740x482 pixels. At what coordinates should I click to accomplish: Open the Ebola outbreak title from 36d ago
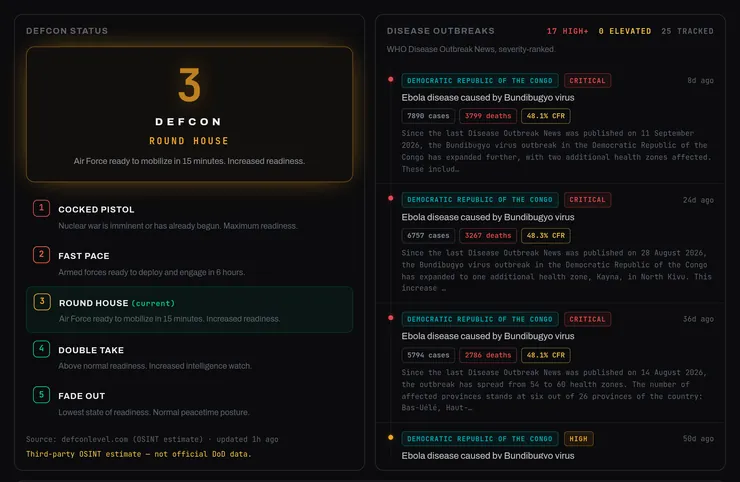click(488, 336)
